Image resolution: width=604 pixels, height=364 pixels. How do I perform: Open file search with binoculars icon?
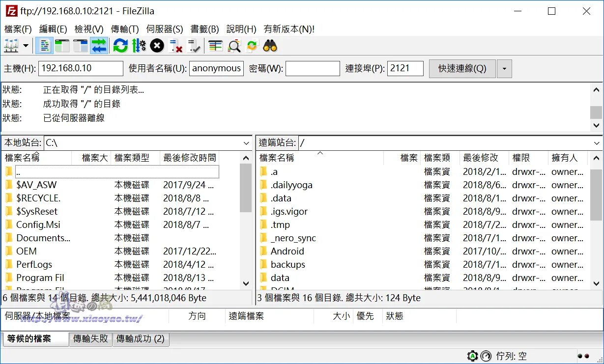pos(270,46)
